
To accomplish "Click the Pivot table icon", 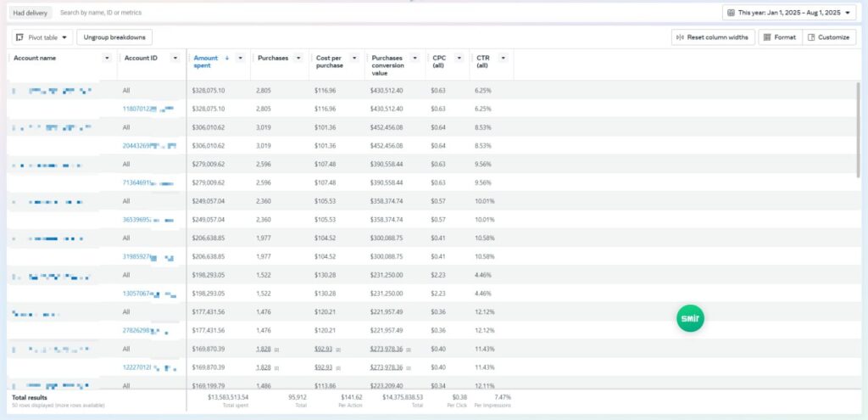I will pyautogui.click(x=20, y=37).
